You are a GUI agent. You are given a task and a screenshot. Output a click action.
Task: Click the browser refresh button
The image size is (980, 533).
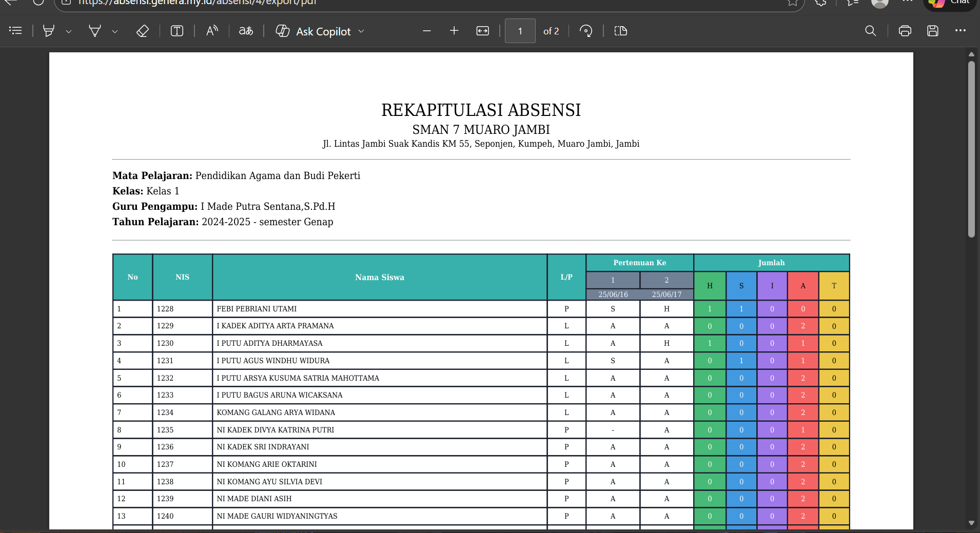coord(38,2)
